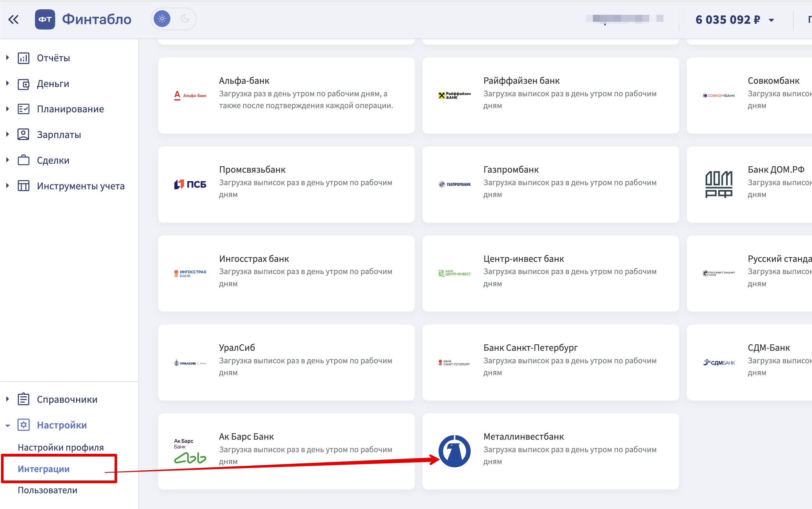Click the УралСиб logo

pyautogui.click(x=190, y=363)
